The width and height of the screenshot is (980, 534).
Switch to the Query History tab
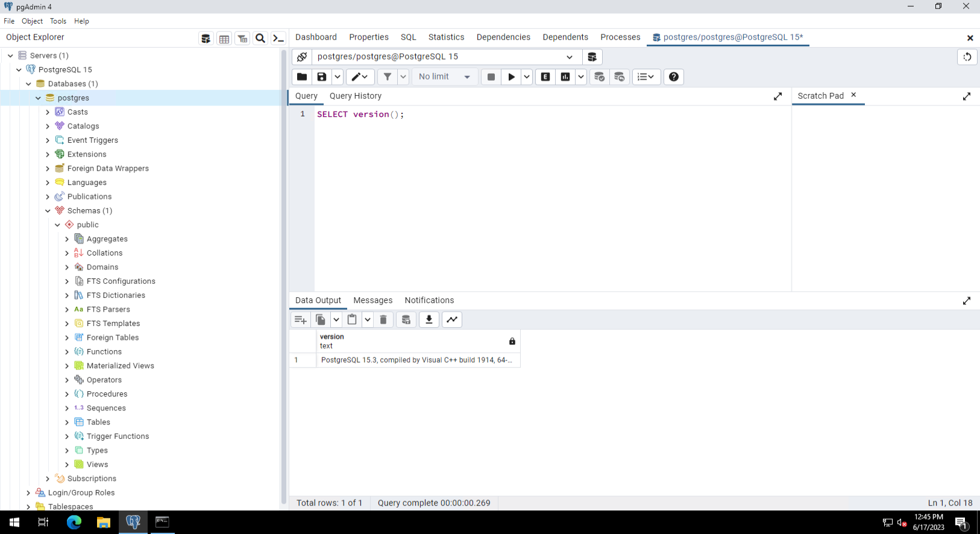[355, 96]
